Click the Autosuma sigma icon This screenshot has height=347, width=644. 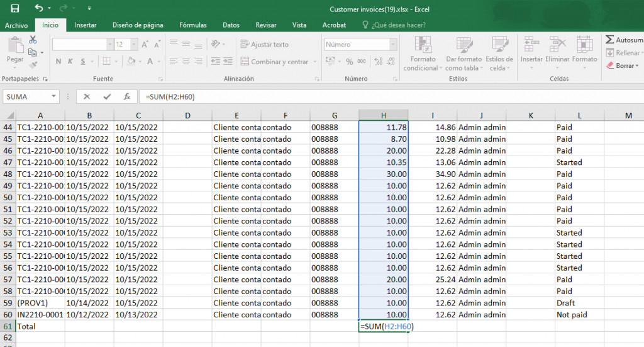pos(610,40)
